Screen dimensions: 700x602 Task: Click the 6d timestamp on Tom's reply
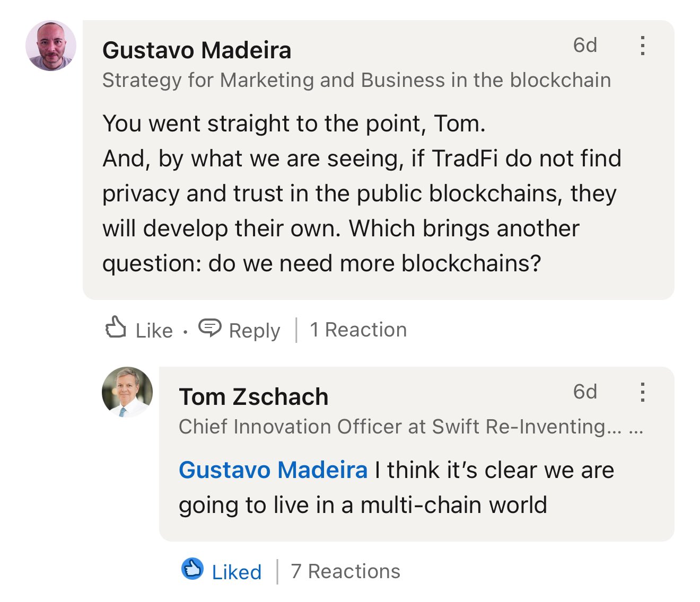[585, 392]
